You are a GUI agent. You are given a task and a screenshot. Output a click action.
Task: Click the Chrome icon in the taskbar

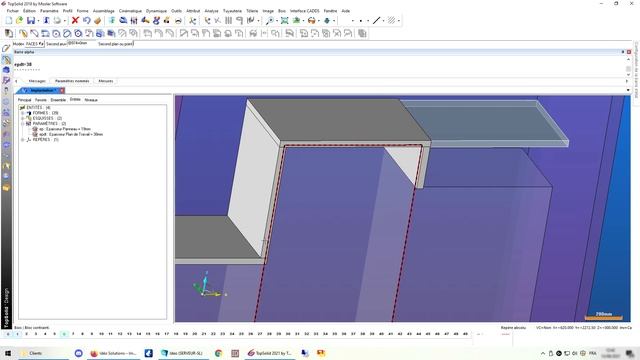click(x=219, y=353)
